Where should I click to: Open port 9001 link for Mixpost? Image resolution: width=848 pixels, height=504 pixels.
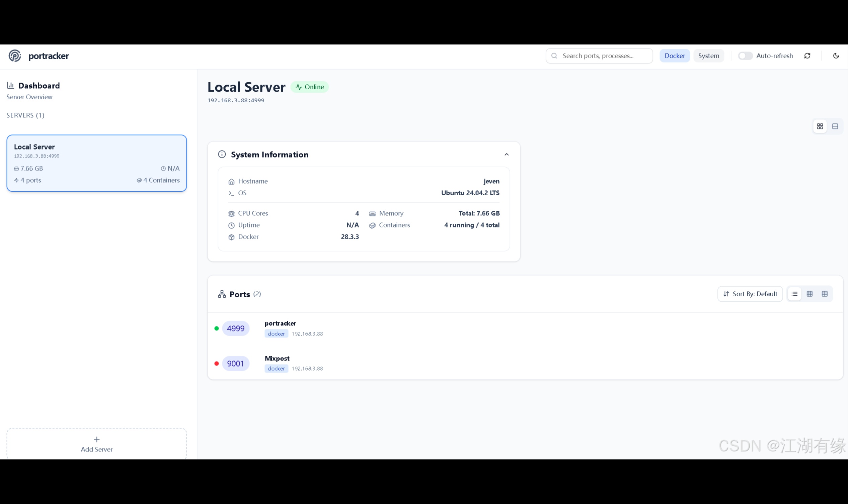pos(236,364)
